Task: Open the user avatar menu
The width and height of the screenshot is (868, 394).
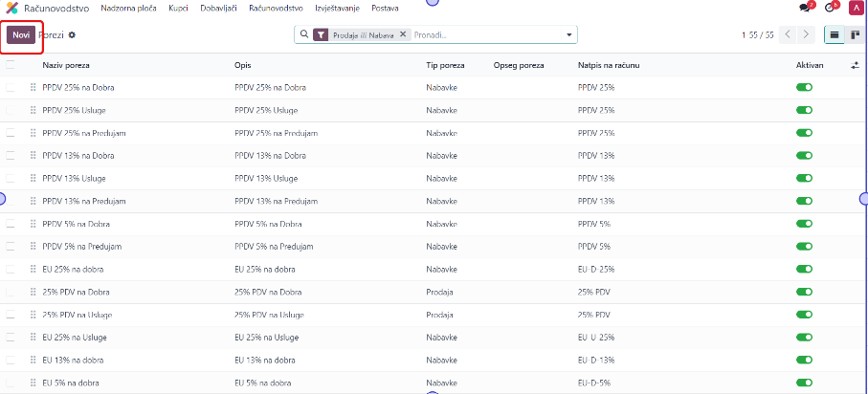Action: coord(855,8)
